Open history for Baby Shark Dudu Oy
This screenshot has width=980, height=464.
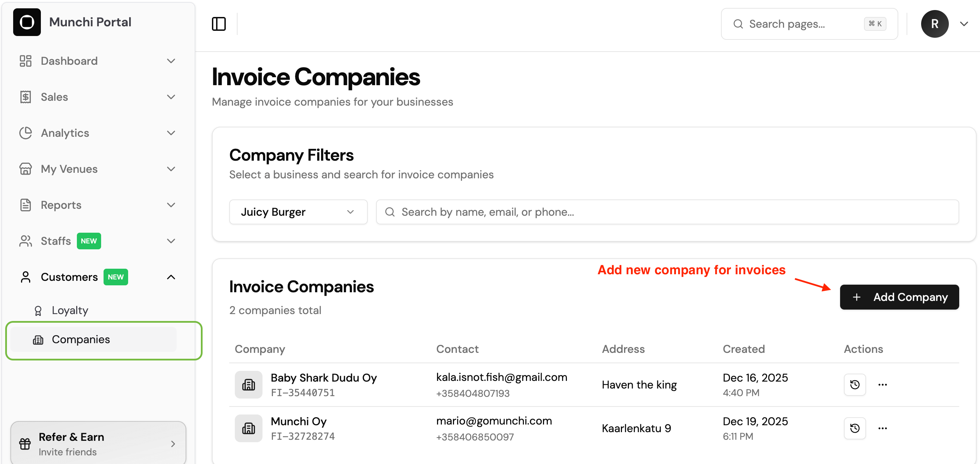pos(855,384)
